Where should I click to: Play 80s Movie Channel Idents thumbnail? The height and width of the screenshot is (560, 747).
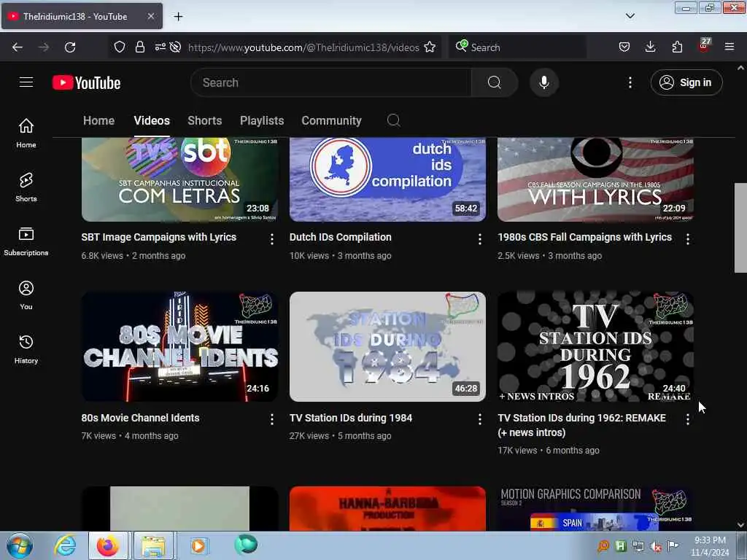[179, 346]
